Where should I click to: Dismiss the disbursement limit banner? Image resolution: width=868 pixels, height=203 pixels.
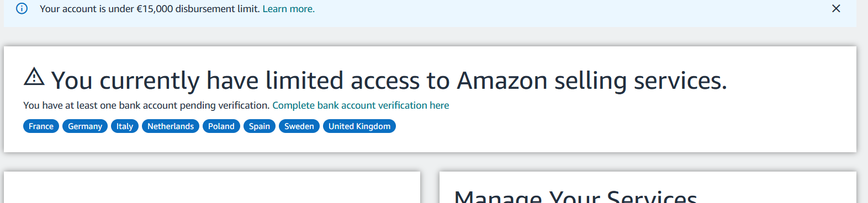(x=836, y=9)
